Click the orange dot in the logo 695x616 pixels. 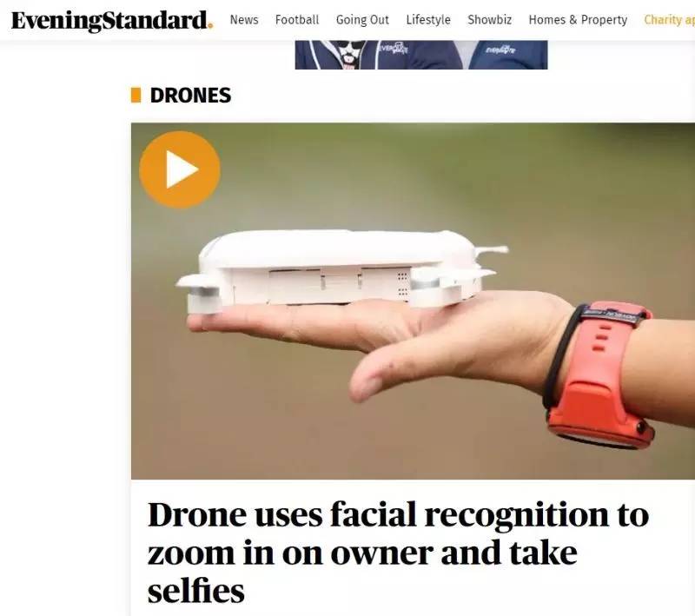(x=210, y=26)
